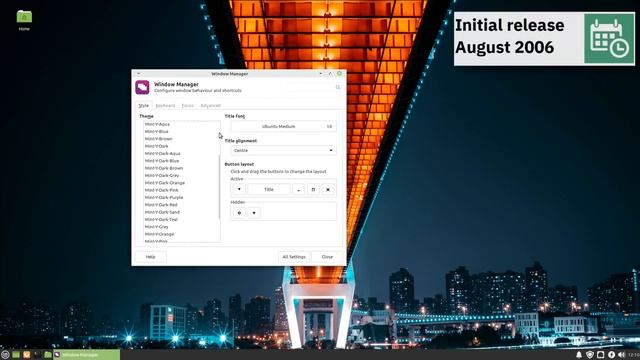The image size is (640, 360).
Task: Click the Title button in Active layout
Action: [x=269, y=189]
